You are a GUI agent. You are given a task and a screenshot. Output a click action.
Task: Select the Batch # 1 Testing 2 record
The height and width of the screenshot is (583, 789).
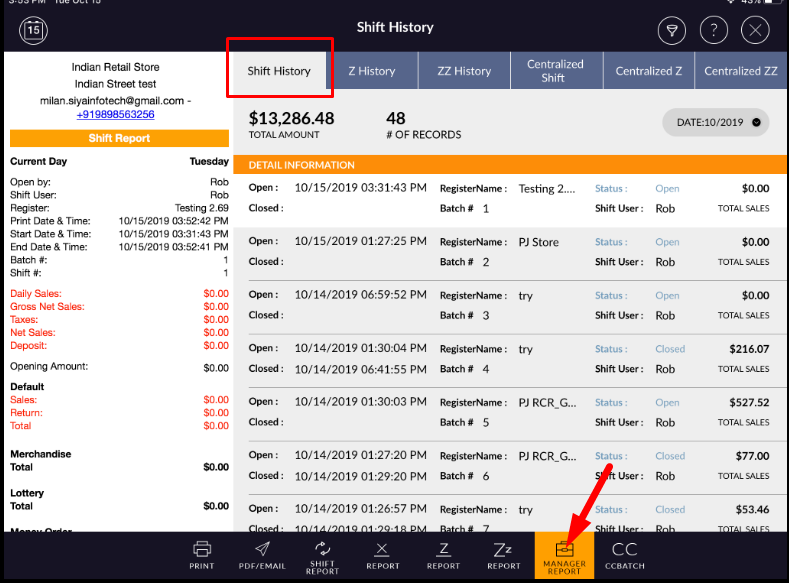pos(510,199)
